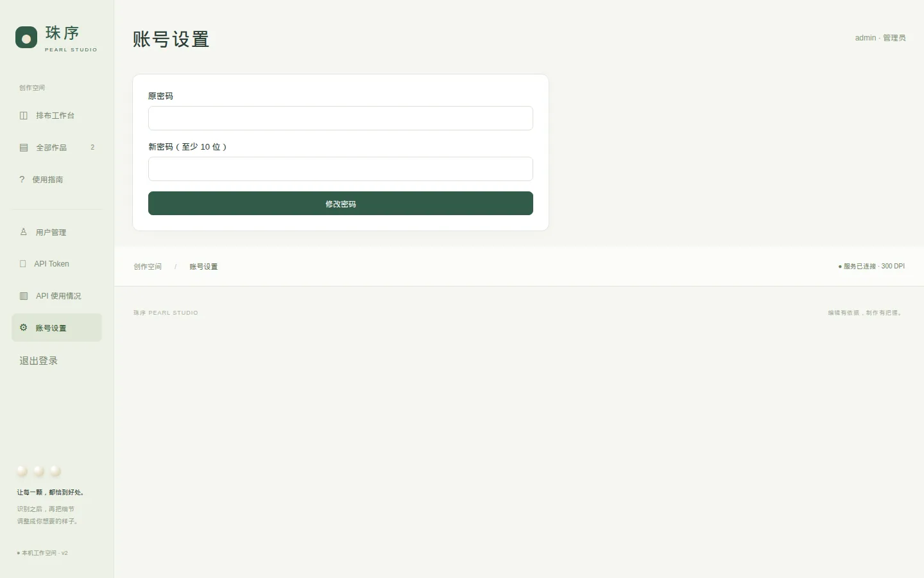This screenshot has height=578, width=924.
Task: Click the 账号设置 page heading
Action: click(x=171, y=39)
